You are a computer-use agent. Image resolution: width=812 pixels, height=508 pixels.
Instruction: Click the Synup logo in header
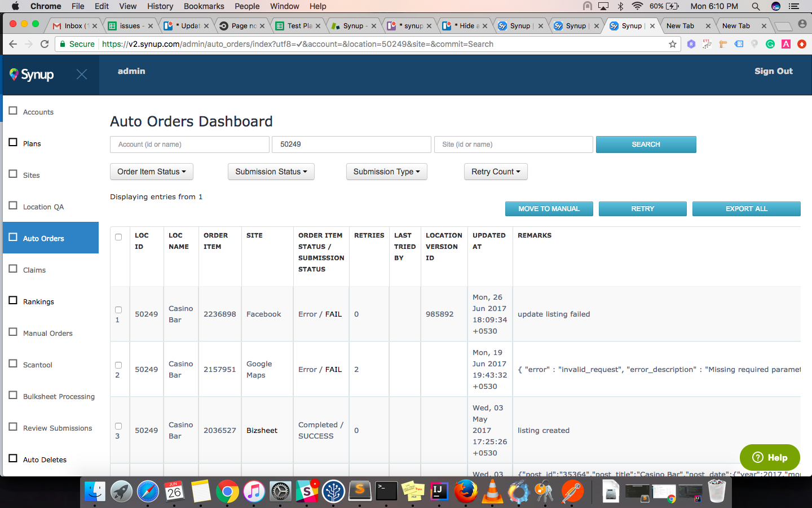coord(32,75)
